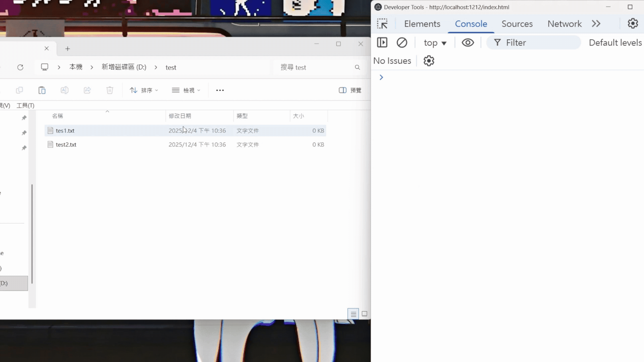Image resolution: width=644 pixels, height=362 pixels.
Task: Open the sort dropdown in Explorer
Action: click(144, 90)
